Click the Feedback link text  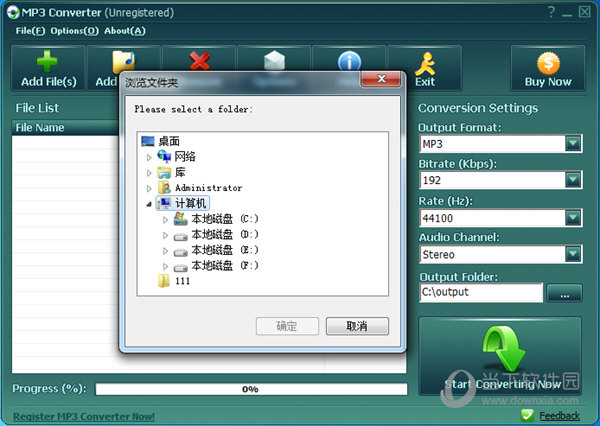[559, 416]
